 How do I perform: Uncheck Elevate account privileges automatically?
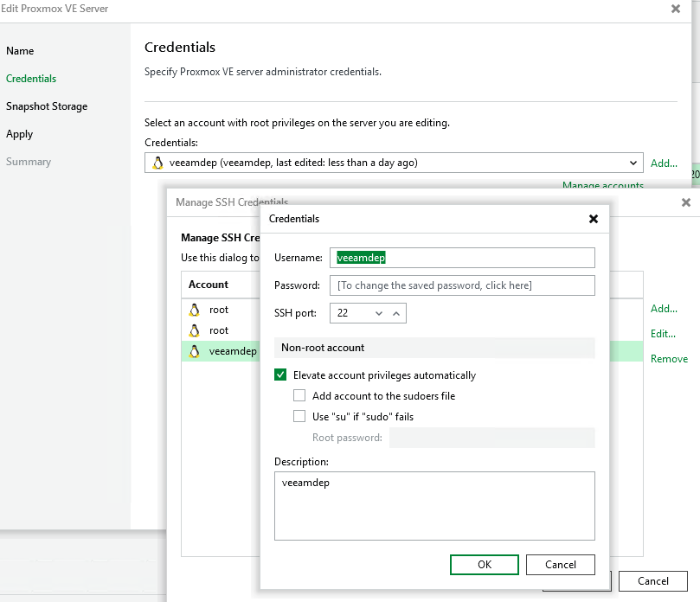click(x=280, y=375)
